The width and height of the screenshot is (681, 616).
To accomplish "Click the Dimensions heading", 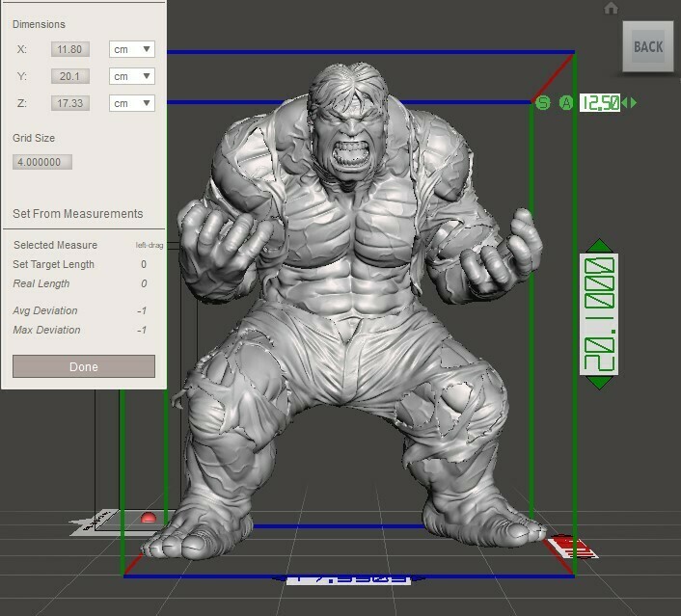I will point(39,24).
